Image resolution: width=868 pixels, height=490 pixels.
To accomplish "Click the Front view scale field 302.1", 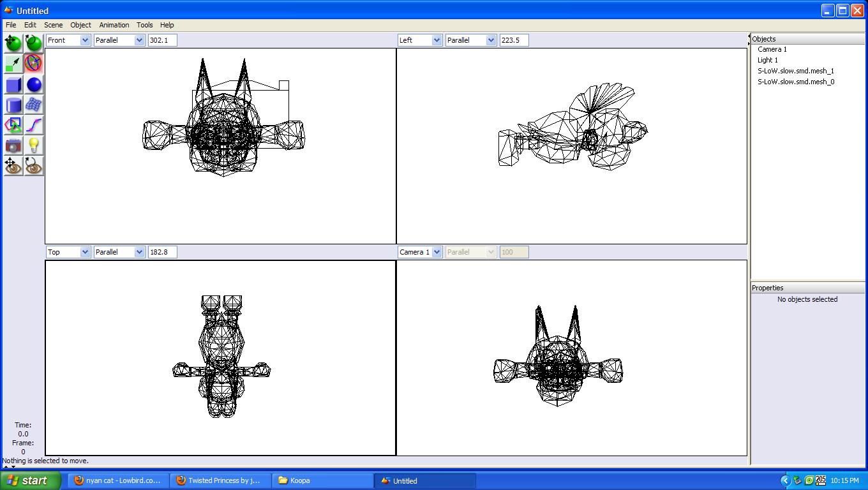I will [x=162, y=40].
